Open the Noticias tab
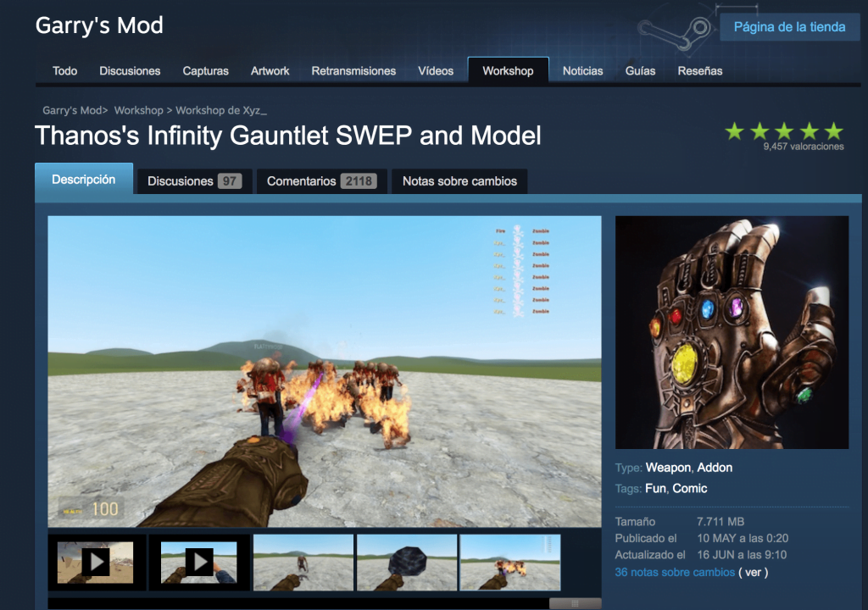Image resolution: width=868 pixels, height=610 pixels. pos(582,71)
